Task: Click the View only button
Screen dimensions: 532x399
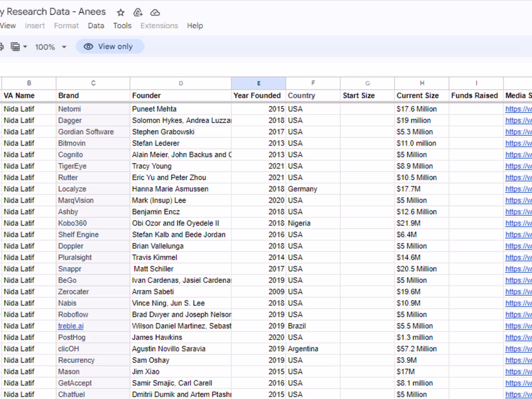Action: click(110, 47)
